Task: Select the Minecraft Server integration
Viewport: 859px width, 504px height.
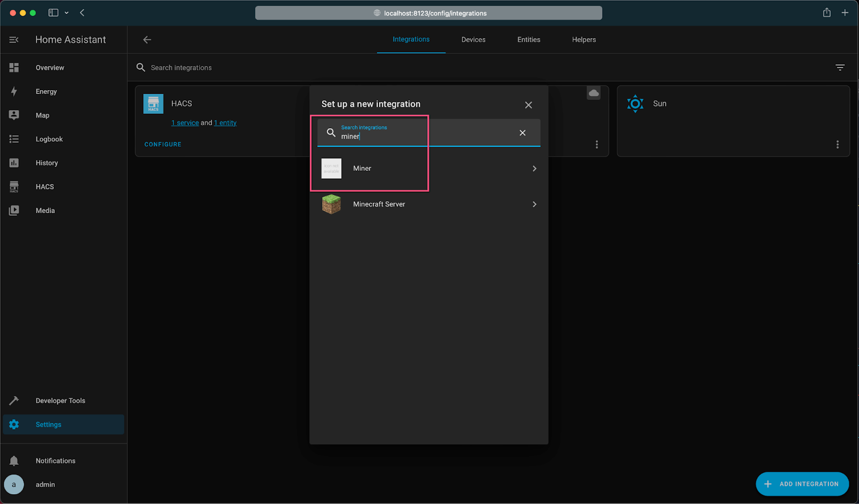Action: [429, 204]
